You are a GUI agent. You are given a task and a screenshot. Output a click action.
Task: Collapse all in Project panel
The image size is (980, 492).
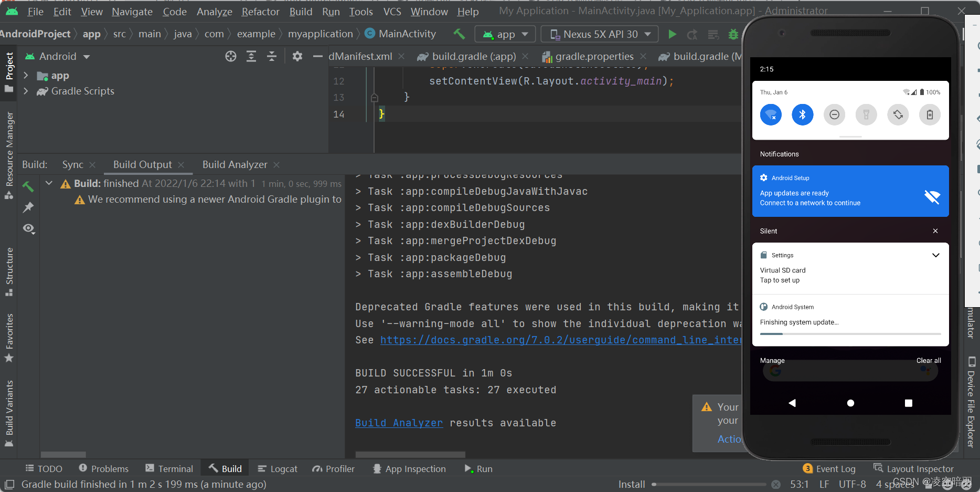click(272, 56)
